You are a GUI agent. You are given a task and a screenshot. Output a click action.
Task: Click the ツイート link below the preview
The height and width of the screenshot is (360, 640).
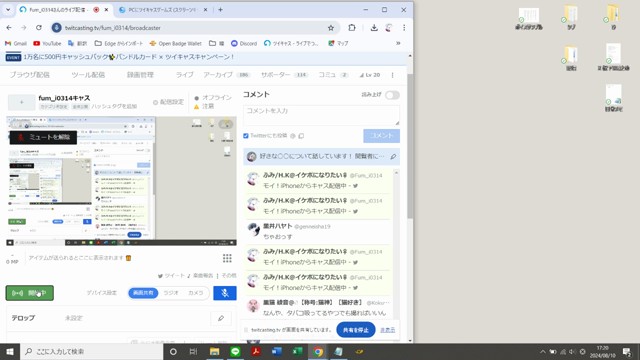click(x=171, y=276)
